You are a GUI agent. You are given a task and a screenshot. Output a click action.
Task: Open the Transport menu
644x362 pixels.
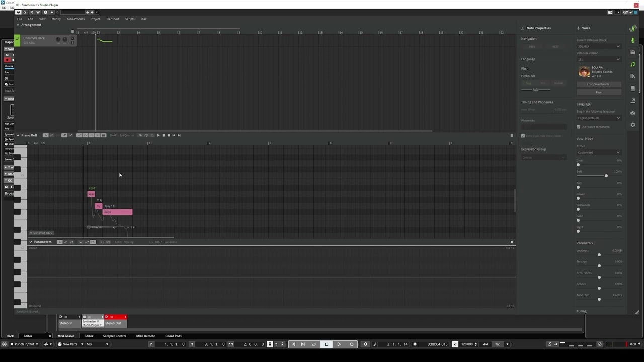click(x=113, y=19)
